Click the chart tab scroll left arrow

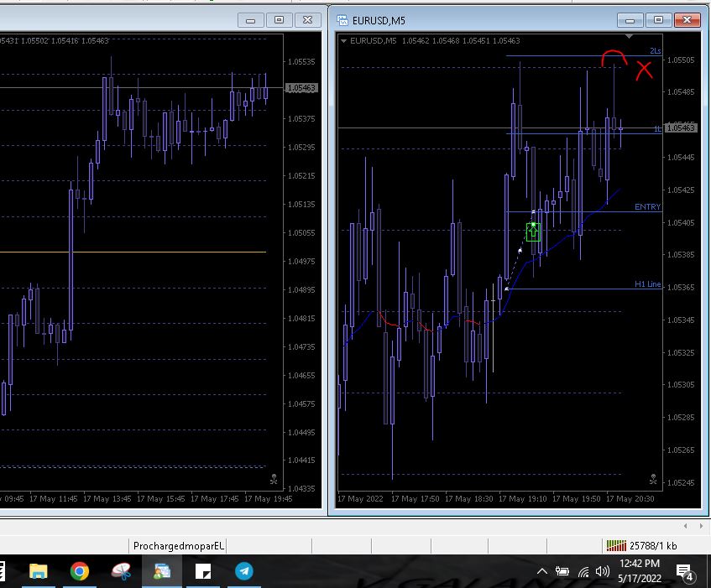(686, 526)
